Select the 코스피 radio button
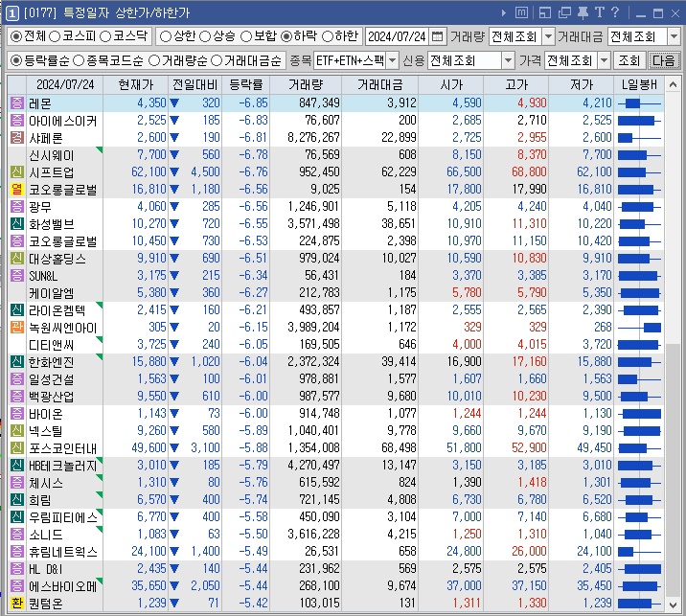This screenshot has height=616, width=686. click(55, 36)
